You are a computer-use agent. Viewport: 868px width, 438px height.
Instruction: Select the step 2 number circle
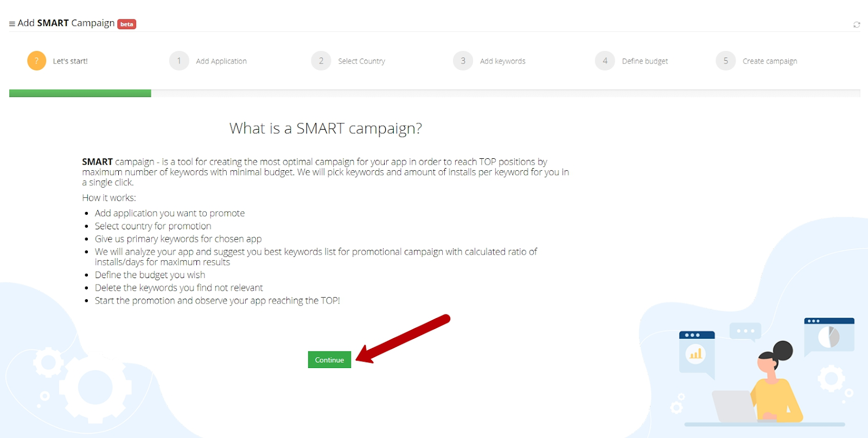tap(321, 61)
